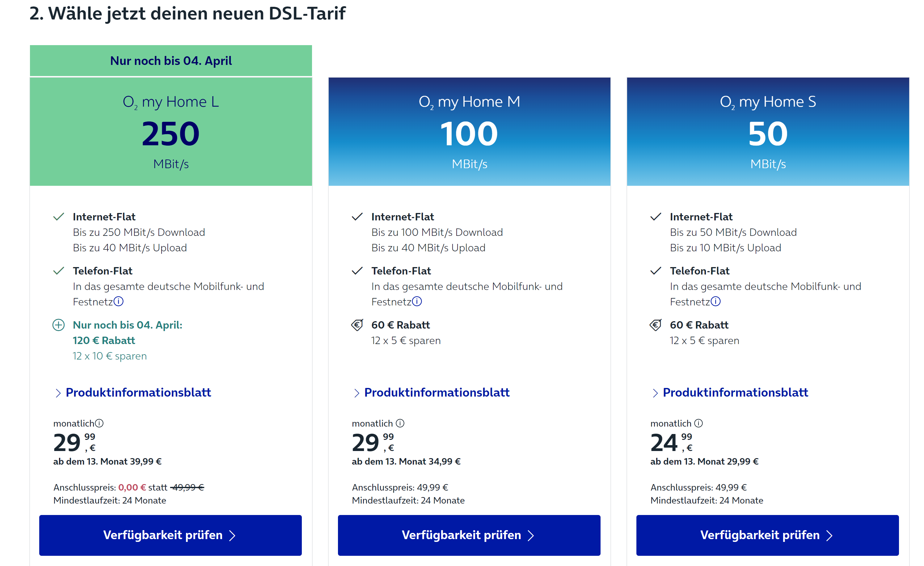Viewport: 924px width, 566px height.
Task: Click the monatlich info icon under my Home M
Action: click(400, 423)
